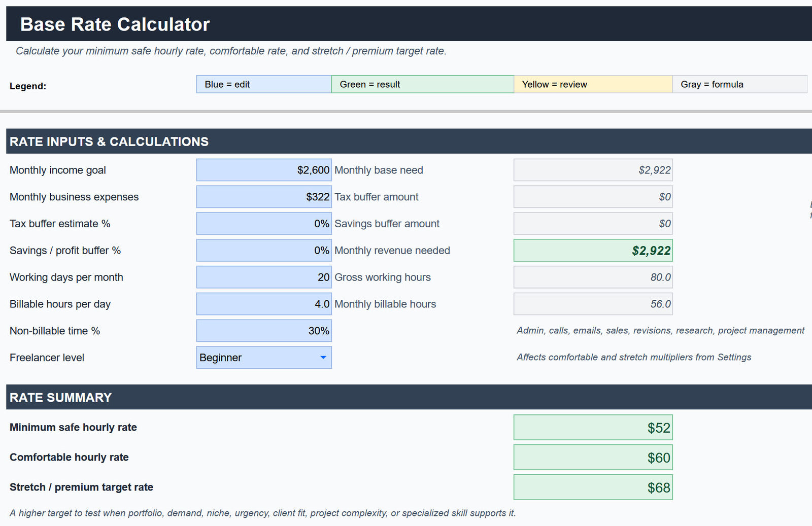Click the Savings / profit buffer 0% field
The height and width of the screenshot is (526, 812).
tap(264, 251)
